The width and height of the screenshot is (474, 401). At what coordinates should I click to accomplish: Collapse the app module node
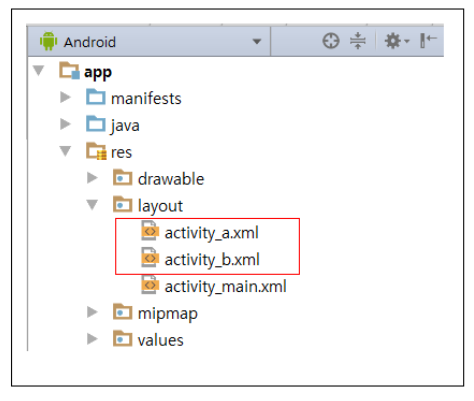pos(38,70)
